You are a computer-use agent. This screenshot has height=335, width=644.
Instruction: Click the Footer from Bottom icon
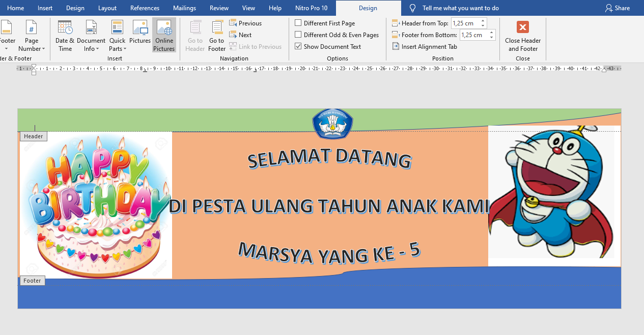pos(396,35)
